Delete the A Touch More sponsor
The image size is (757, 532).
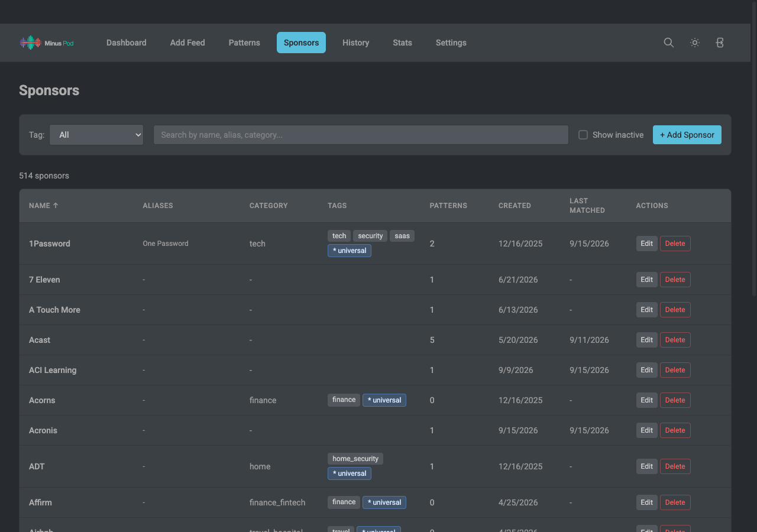click(x=675, y=310)
